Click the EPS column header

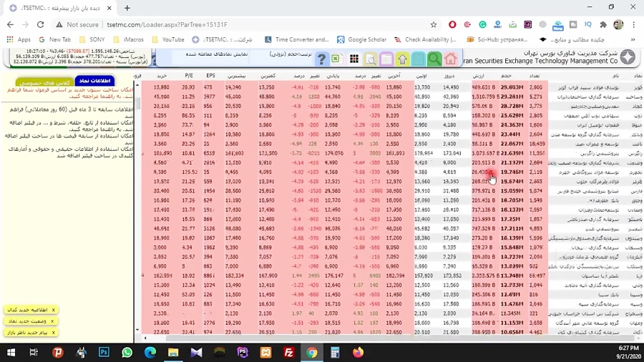(210, 75)
